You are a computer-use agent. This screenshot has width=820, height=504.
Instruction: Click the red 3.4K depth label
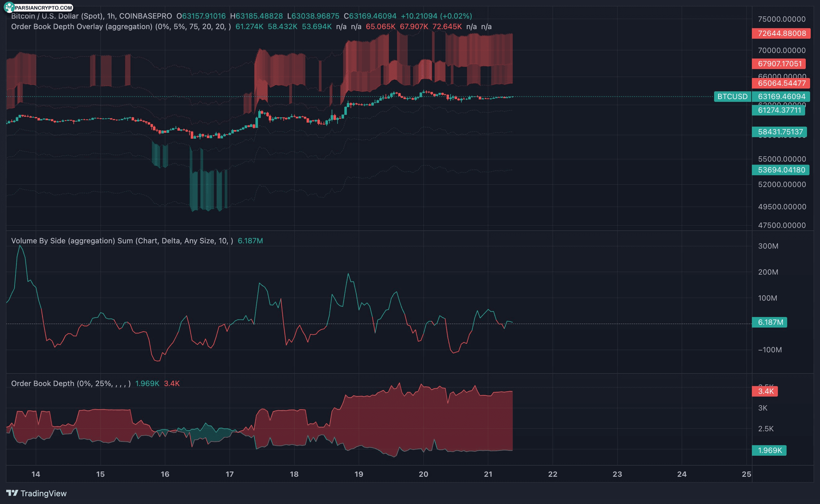point(765,391)
